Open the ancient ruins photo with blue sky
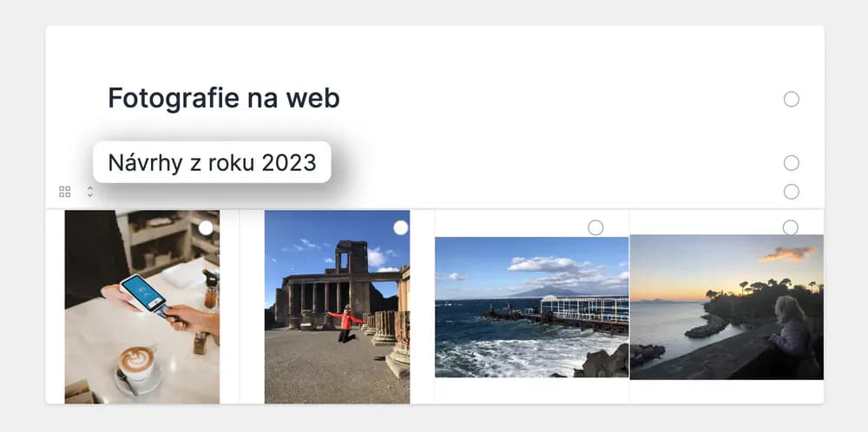This screenshot has height=432, width=868. point(337,306)
